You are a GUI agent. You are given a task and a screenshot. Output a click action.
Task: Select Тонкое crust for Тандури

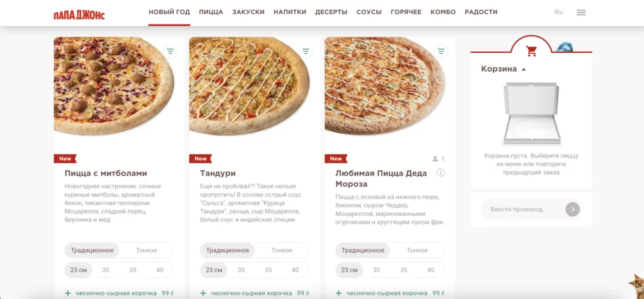pyautogui.click(x=282, y=250)
